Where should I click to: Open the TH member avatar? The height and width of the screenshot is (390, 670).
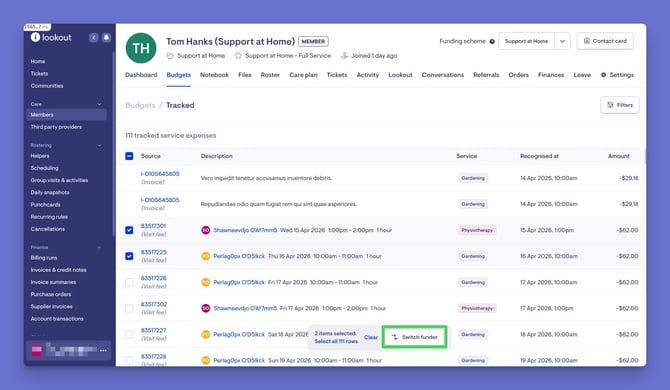(141, 48)
